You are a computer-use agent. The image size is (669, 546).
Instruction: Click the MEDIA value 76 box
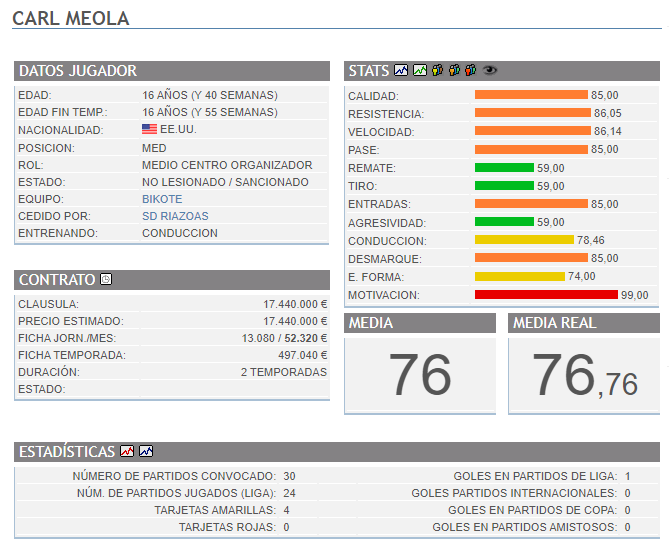pyautogui.click(x=420, y=375)
